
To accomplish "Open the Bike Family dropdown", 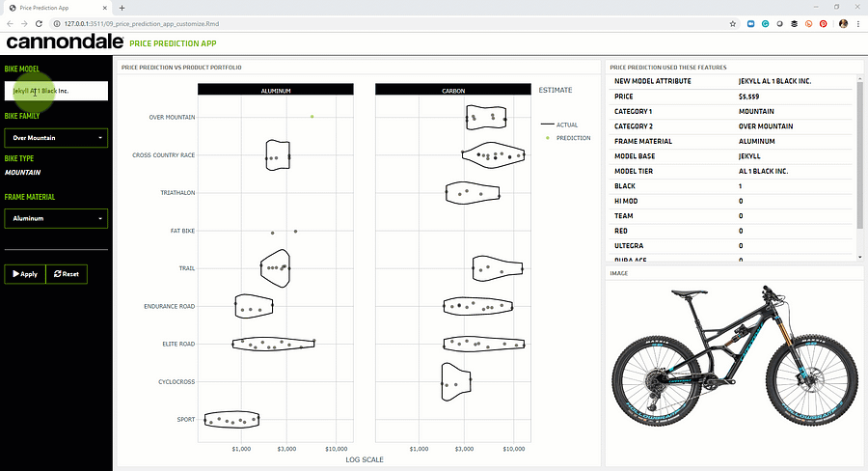I will click(56, 138).
